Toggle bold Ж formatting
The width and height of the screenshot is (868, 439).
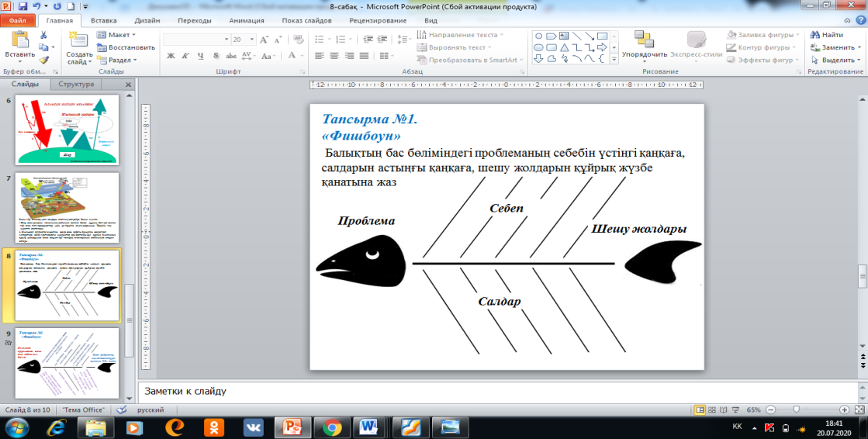(x=171, y=56)
